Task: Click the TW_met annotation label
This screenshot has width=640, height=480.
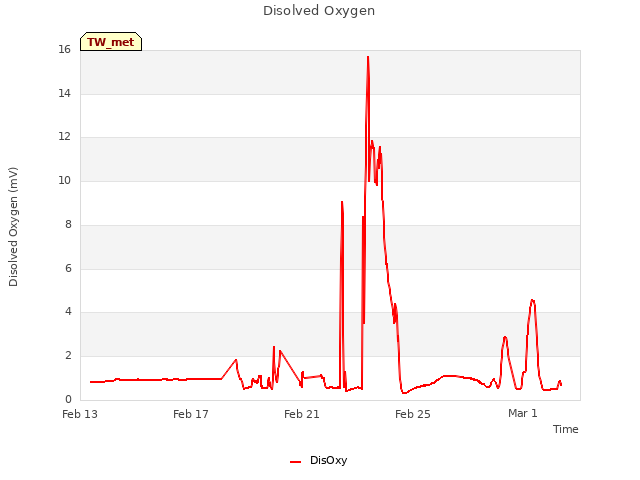Action: 111,42
